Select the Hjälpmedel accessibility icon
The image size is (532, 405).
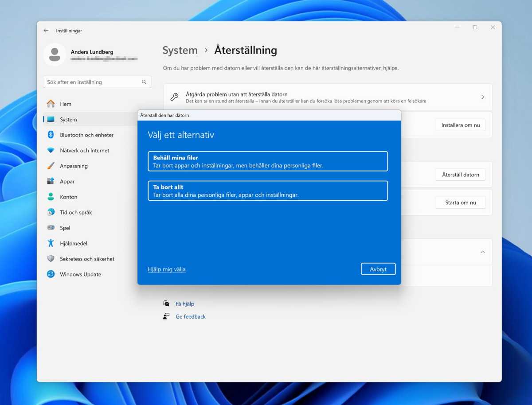pos(51,243)
